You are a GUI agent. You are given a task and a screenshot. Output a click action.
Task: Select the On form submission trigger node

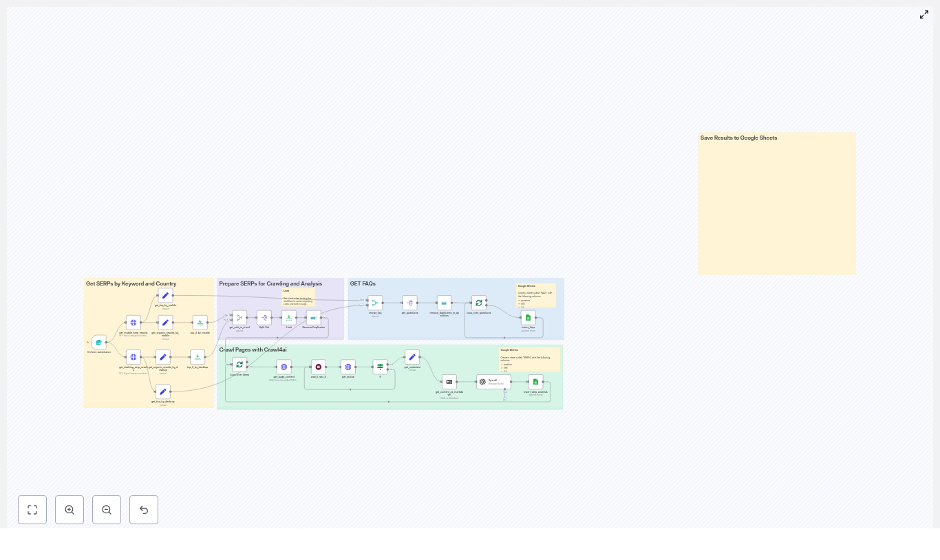tap(98, 343)
